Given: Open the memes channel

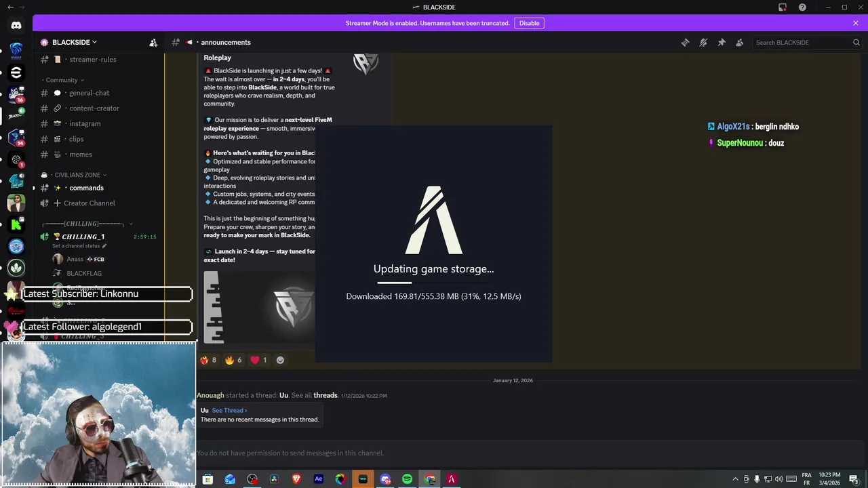Looking at the screenshot, I should [80, 155].
